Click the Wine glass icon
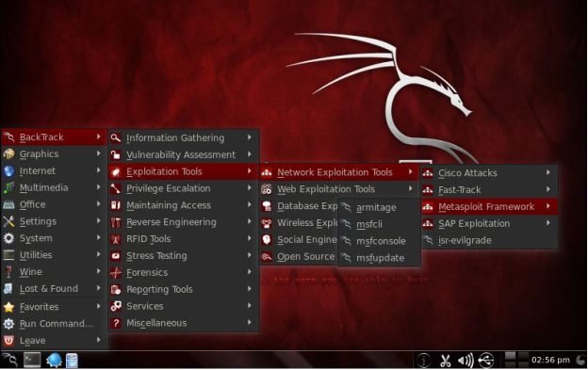 coord(8,272)
